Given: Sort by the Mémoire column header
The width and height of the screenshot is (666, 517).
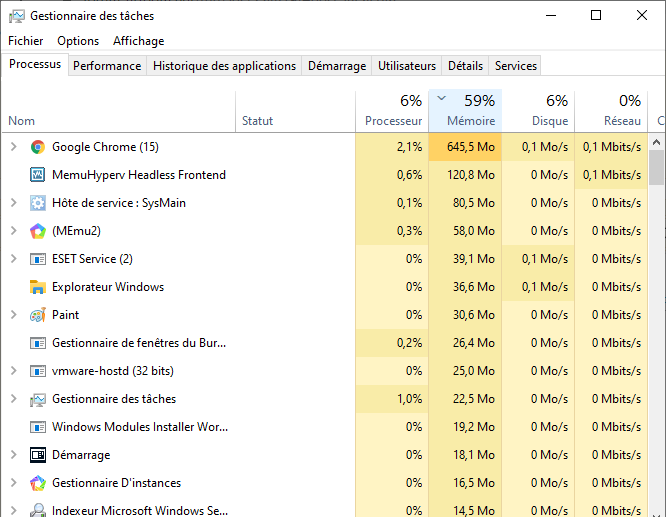Looking at the screenshot, I should [465, 111].
